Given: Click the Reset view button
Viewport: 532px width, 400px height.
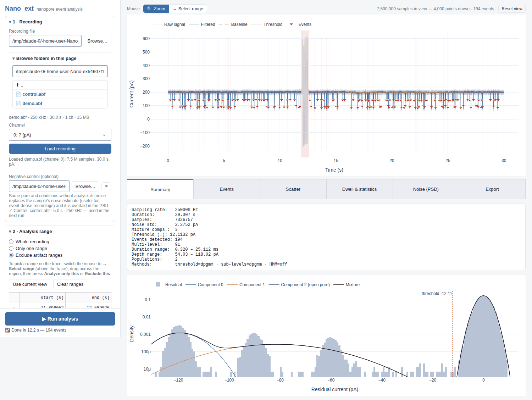Looking at the screenshot, I should pos(512,9).
